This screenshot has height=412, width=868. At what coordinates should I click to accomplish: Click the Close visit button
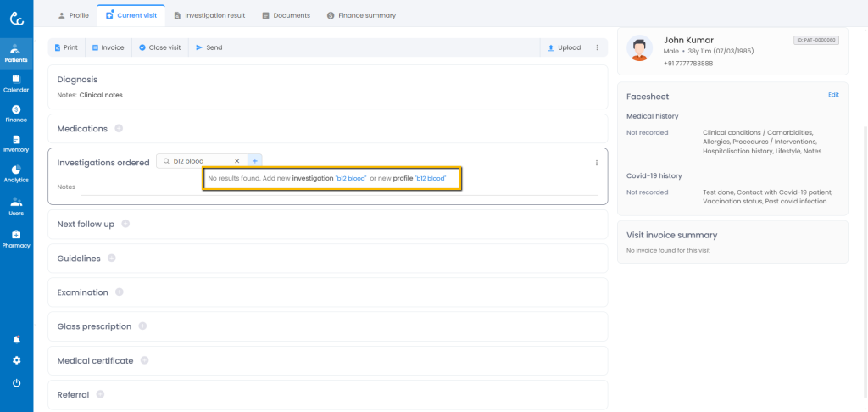click(x=159, y=47)
